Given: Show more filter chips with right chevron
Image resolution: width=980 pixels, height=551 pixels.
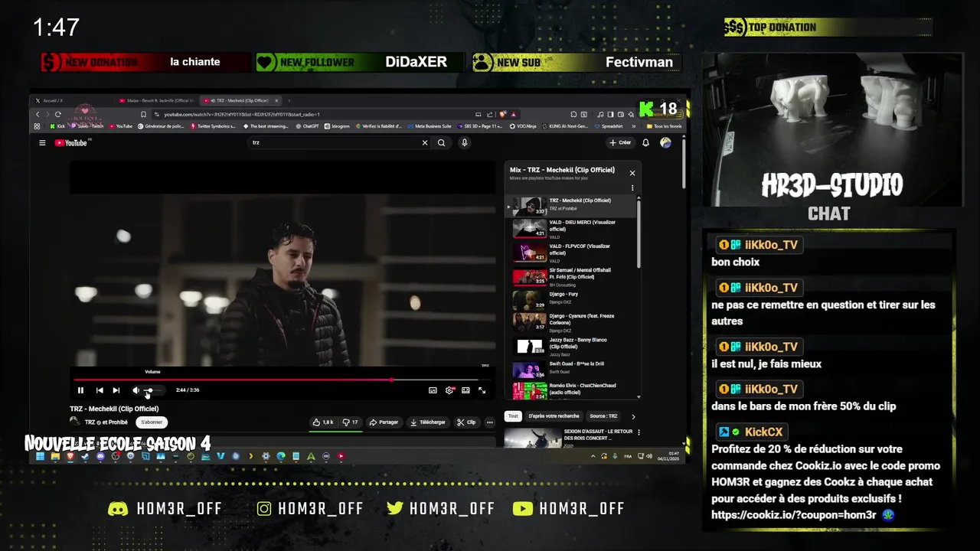Looking at the screenshot, I should (x=633, y=416).
